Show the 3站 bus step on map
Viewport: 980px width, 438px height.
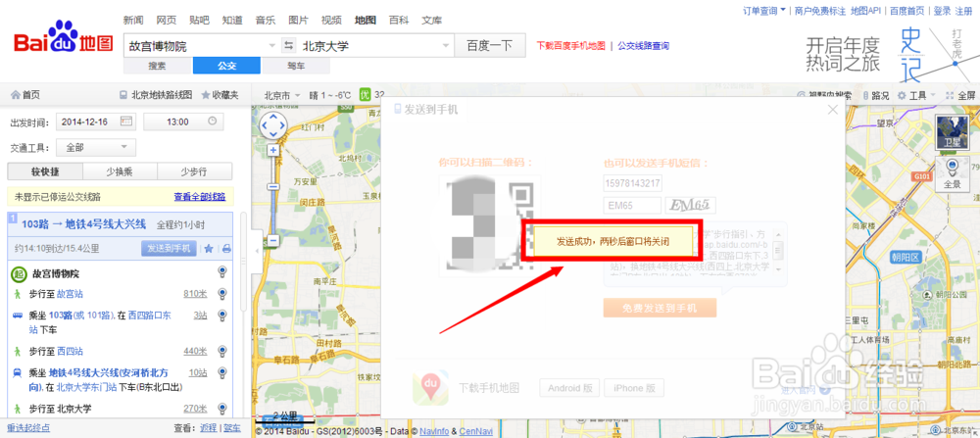(x=221, y=316)
